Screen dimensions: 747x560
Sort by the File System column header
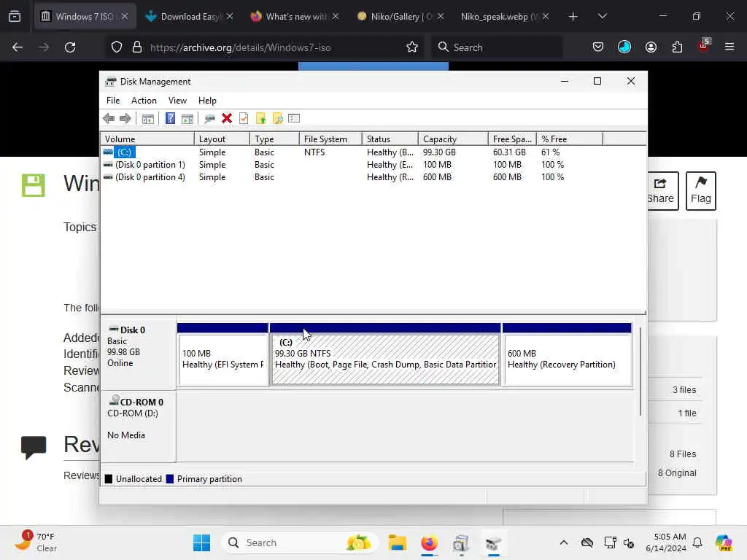click(x=330, y=139)
